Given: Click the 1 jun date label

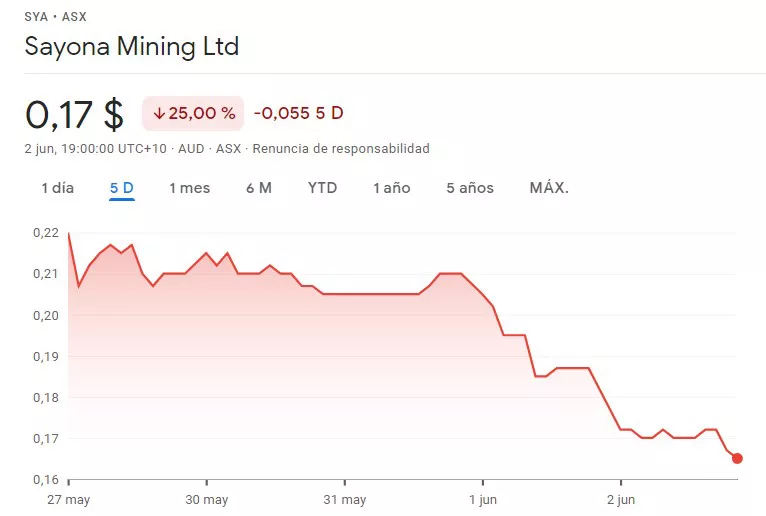Looking at the screenshot, I should click(x=483, y=500).
